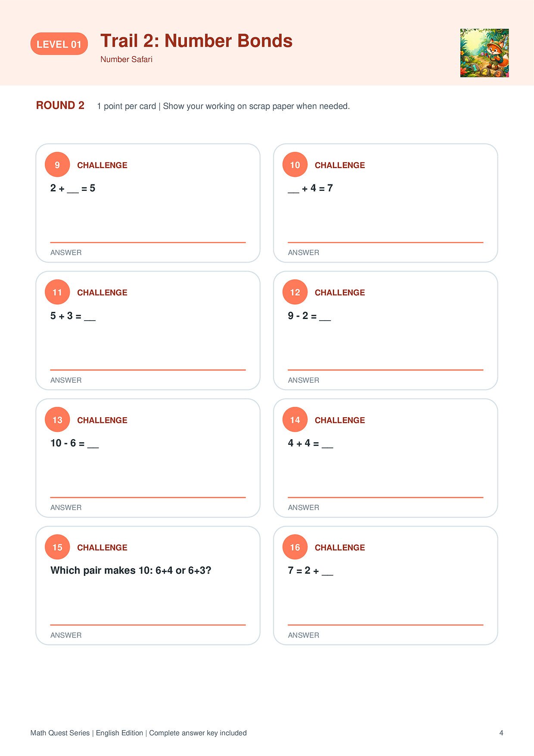This screenshot has width=534, height=756.
Task: Click the answer line for __ + 4 = 7
Action: [x=385, y=243]
